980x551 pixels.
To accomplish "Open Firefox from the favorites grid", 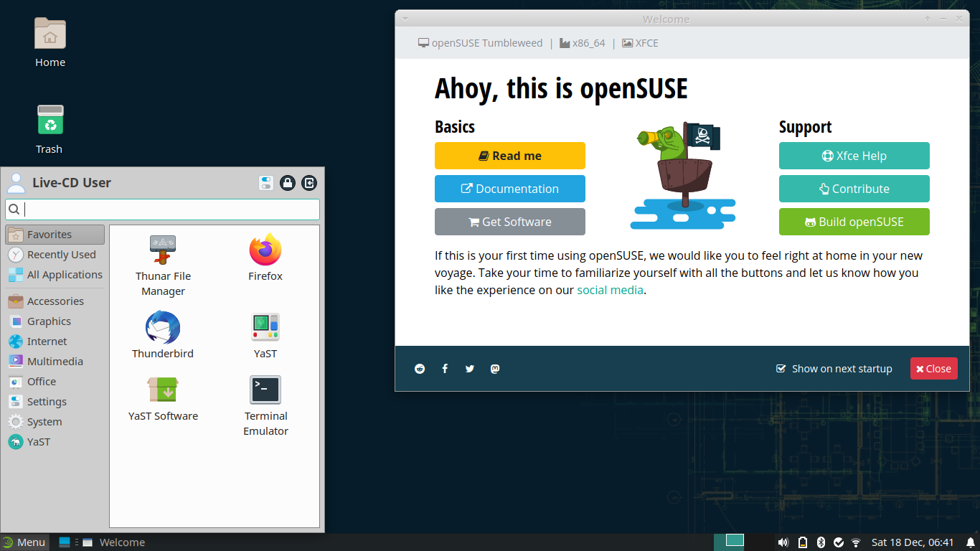I will click(x=265, y=258).
